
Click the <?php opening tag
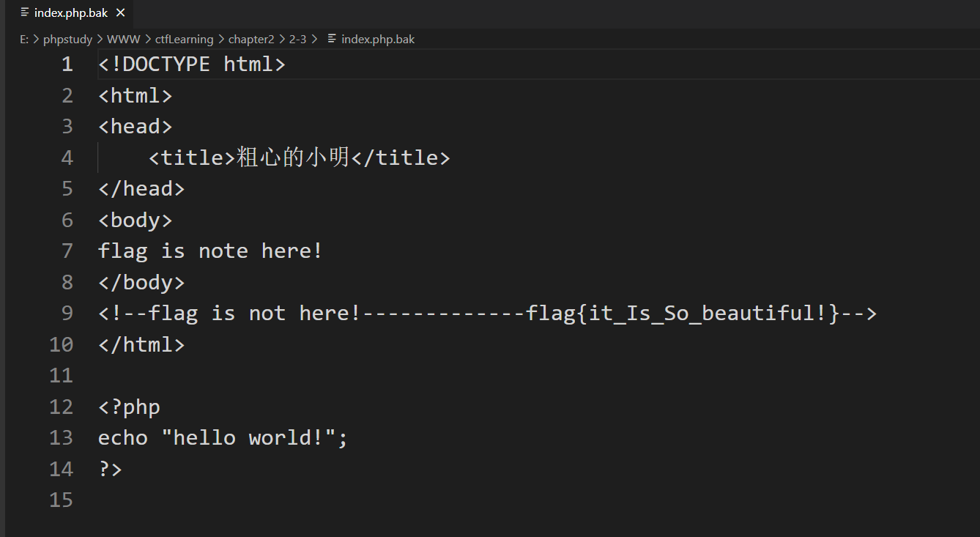[129, 407]
